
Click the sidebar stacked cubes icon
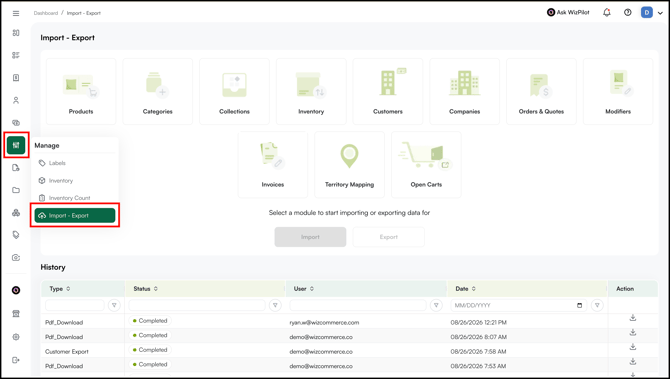coord(16,212)
